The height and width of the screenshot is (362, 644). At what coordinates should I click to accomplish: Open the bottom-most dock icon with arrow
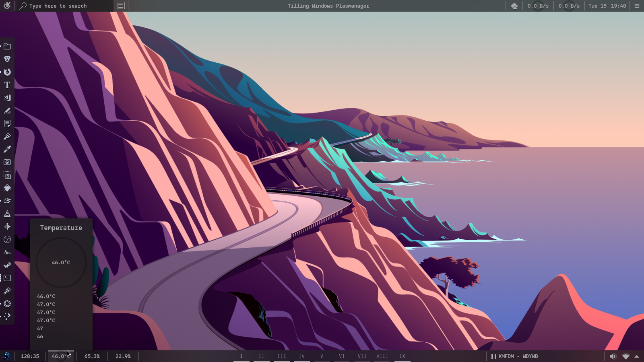click(x=7, y=316)
